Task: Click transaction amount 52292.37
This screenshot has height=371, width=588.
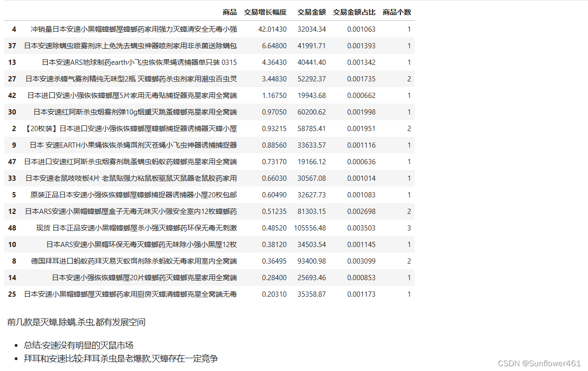Action: click(x=312, y=79)
